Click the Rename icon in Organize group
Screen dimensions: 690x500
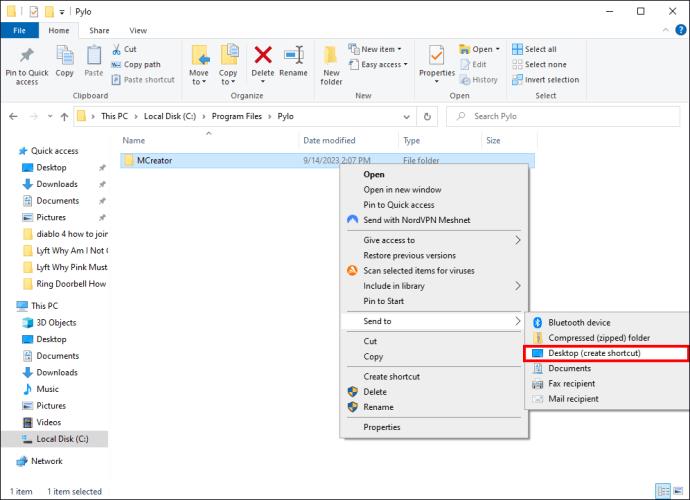pyautogui.click(x=294, y=55)
